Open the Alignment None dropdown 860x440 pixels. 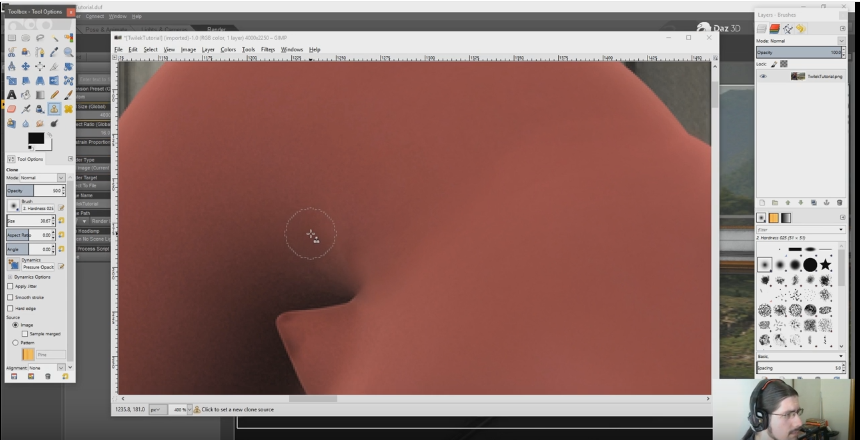tap(47, 368)
